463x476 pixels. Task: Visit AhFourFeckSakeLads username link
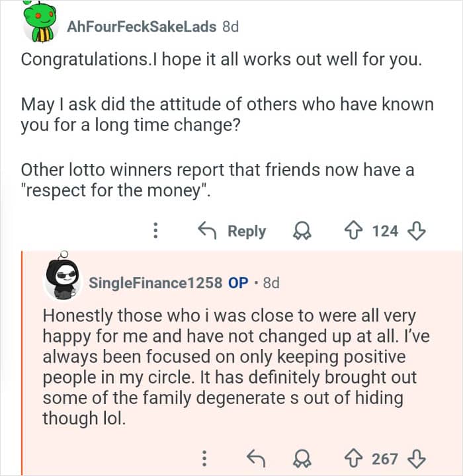coord(142,26)
